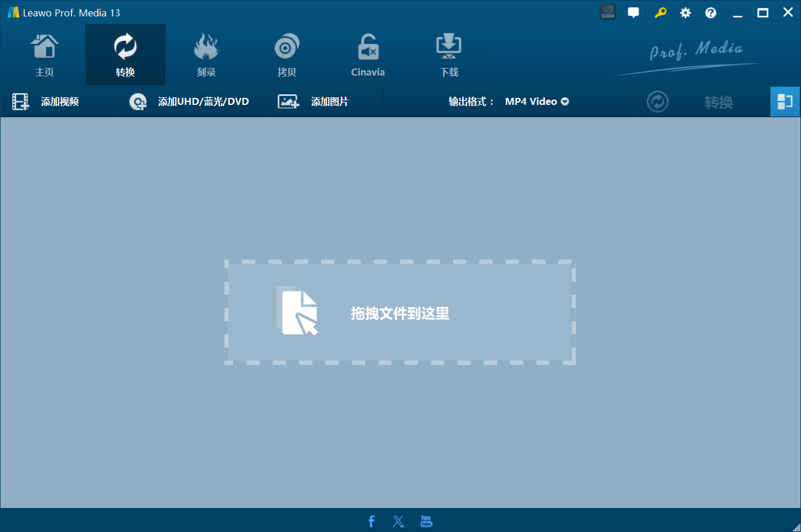This screenshot has height=532, width=801.
Task: Open the MP4 Video output format dropdown
Action: click(x=536, y=101)
